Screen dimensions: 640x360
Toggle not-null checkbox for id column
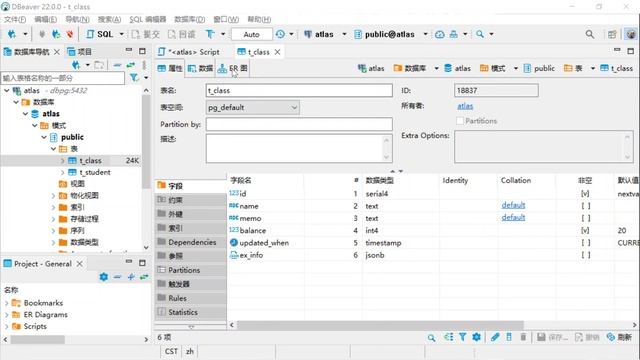click(x=585, y=193)
